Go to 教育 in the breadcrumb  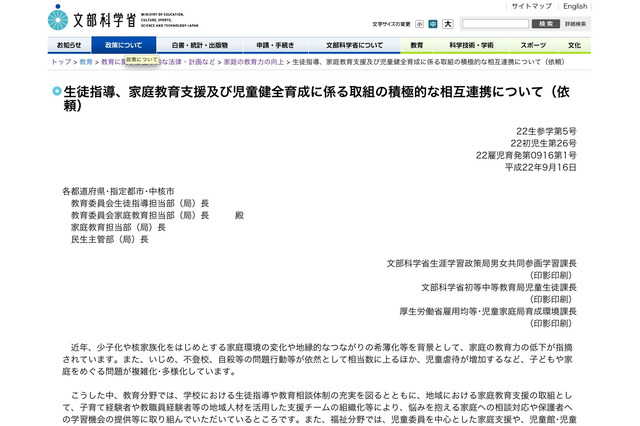pyautogui.click(x=86, y=62)
